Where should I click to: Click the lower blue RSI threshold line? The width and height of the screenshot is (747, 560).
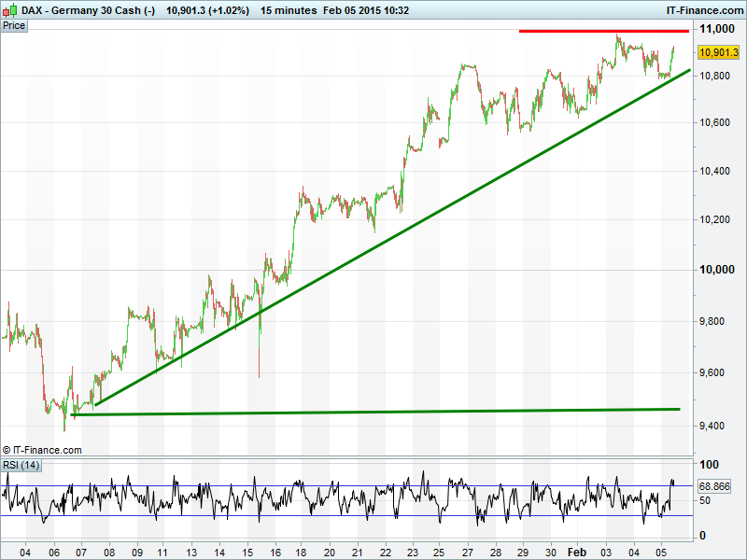[x=345, y=515]
